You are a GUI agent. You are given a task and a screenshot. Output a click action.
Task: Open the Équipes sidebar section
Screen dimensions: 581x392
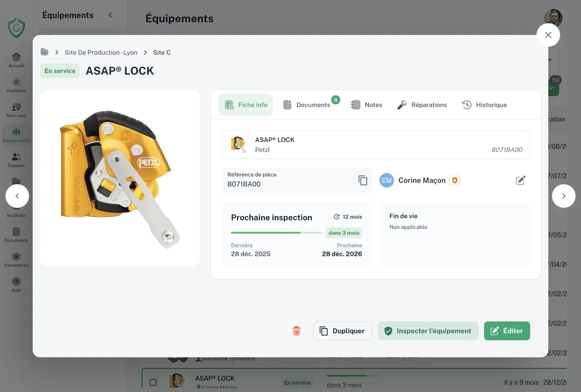16,160
